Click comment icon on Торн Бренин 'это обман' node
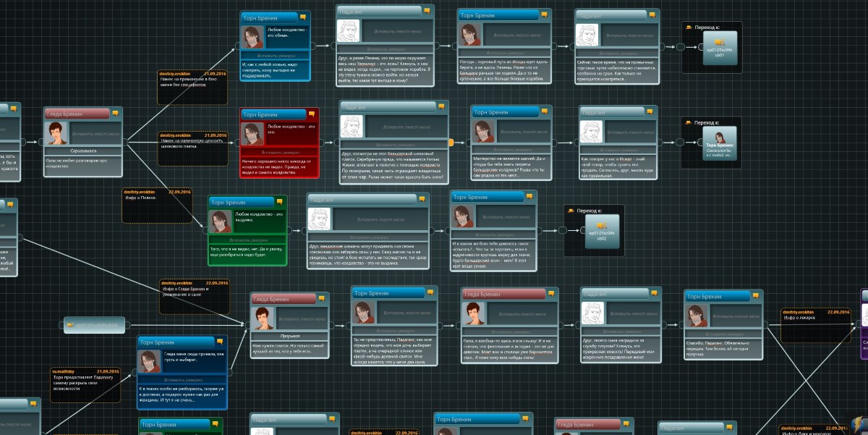 coord(304,16)
